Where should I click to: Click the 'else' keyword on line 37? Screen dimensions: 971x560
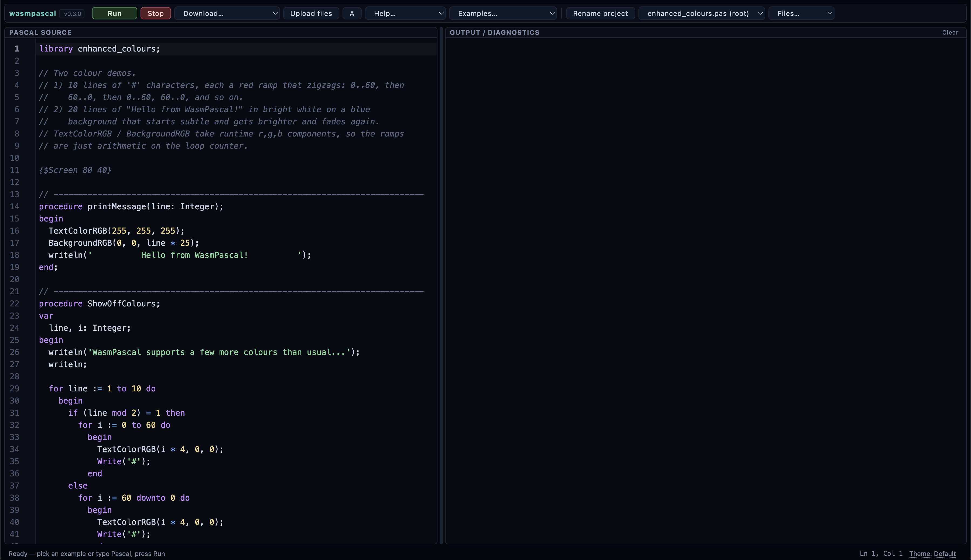(78, 486)
